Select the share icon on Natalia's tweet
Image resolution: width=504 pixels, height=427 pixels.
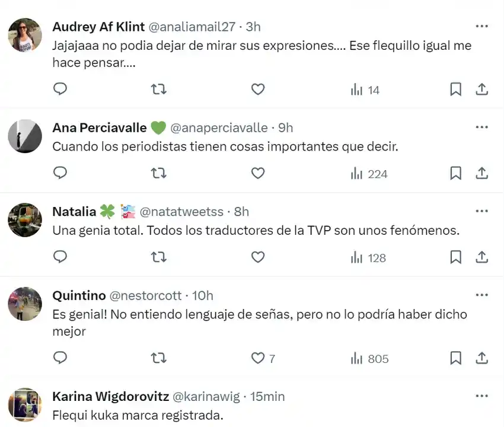click(x=481, y=257)
